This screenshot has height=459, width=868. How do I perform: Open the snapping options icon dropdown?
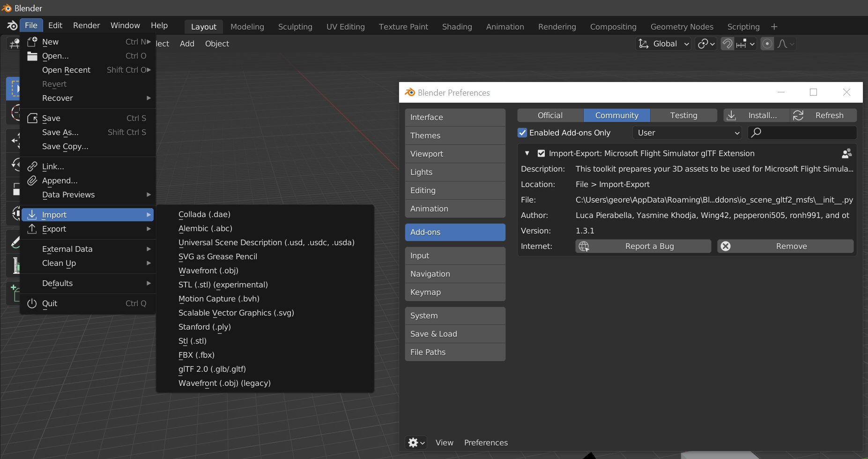[745, 44]
